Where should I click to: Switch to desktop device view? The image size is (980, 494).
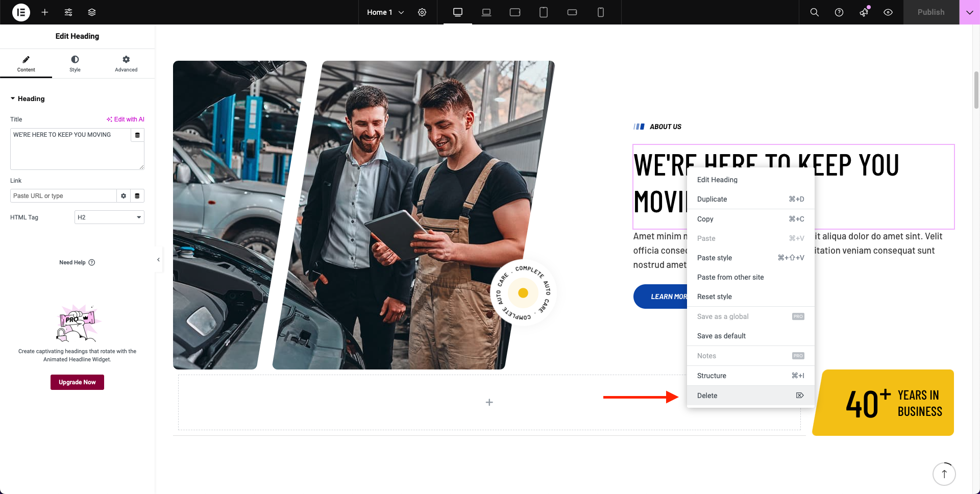pyautogui.click(x=458, y=12)
